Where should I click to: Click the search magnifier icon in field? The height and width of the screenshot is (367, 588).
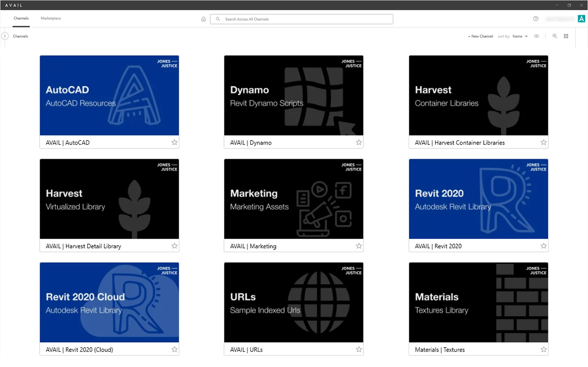pos(218,19)
